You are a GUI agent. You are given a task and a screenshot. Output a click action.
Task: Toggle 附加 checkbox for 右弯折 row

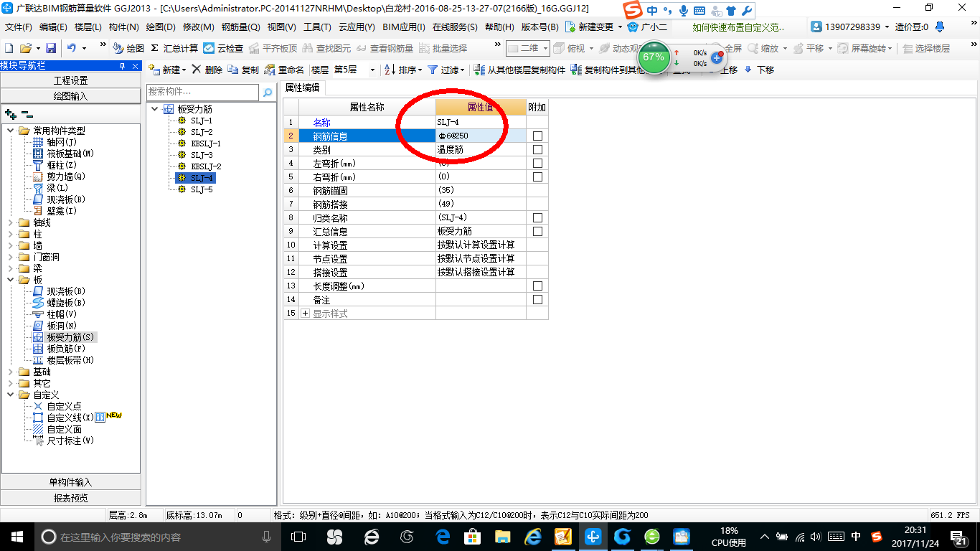coord(537,176)
